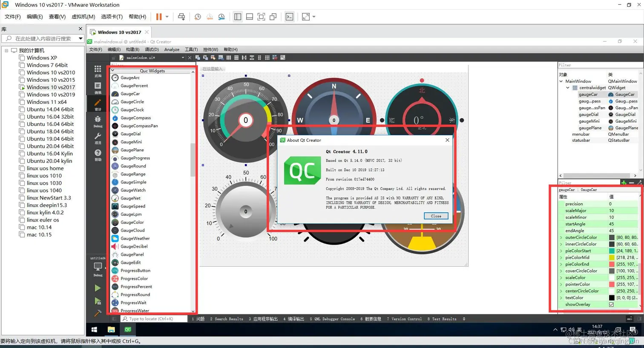
Task: Click the green add dynamic property button
Action: pos(624,183)
